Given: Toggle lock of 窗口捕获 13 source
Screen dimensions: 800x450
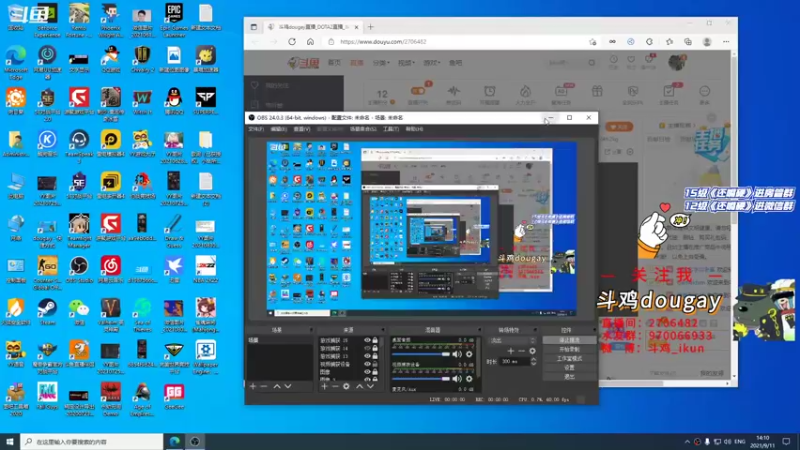Looking at the screenshot, I should [375, 356].
